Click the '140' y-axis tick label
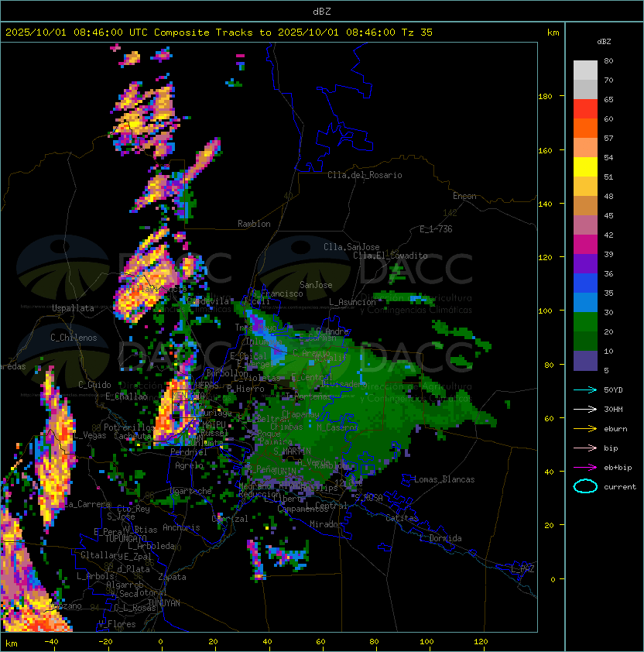The height and width of the screenshot is (652, 644). pyautogui.click(x=545, y=204)
